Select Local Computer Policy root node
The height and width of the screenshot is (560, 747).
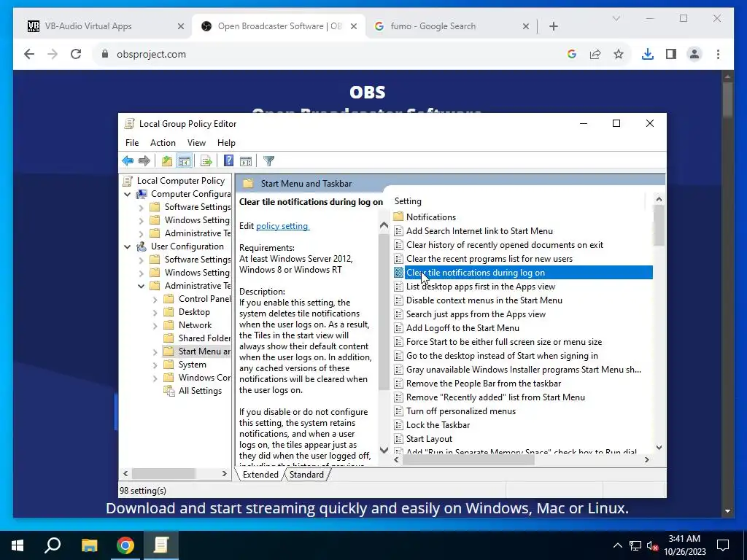pyautogui.click(x=181, y=181)
